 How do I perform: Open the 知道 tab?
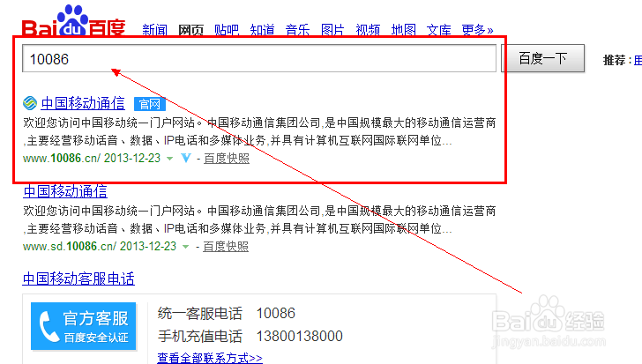[x=262, y=30]
